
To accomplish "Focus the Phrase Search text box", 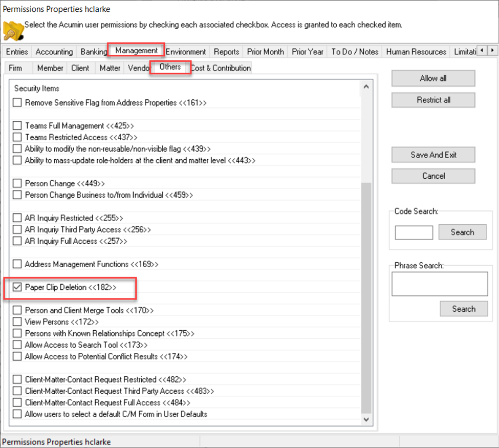I will click(x=440, y=284).
